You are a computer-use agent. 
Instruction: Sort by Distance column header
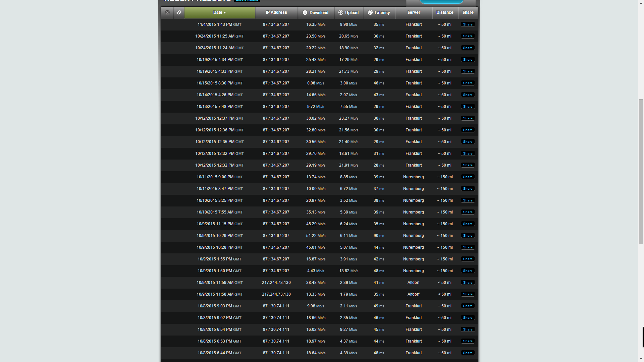[445, 12]
